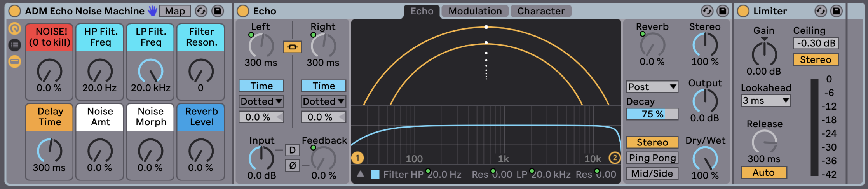
Task: Toggle the left/right stereo link icon
Action: click(x=292, y=47)
